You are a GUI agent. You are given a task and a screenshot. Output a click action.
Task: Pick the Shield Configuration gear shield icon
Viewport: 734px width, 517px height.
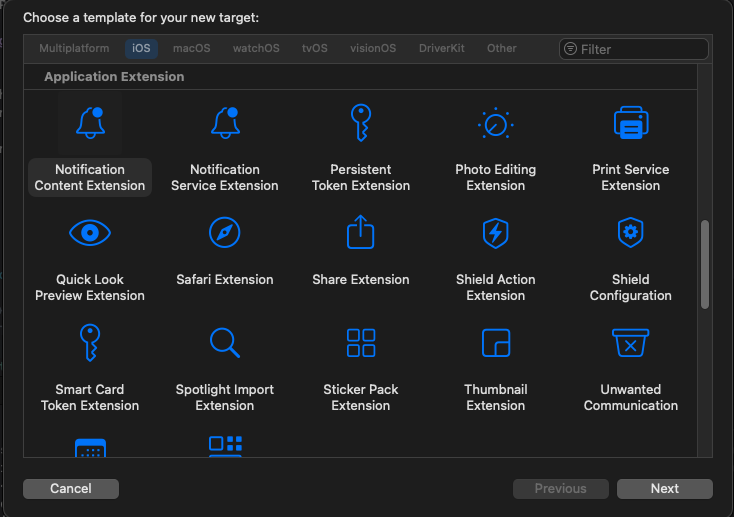click(x=631, y=232)
